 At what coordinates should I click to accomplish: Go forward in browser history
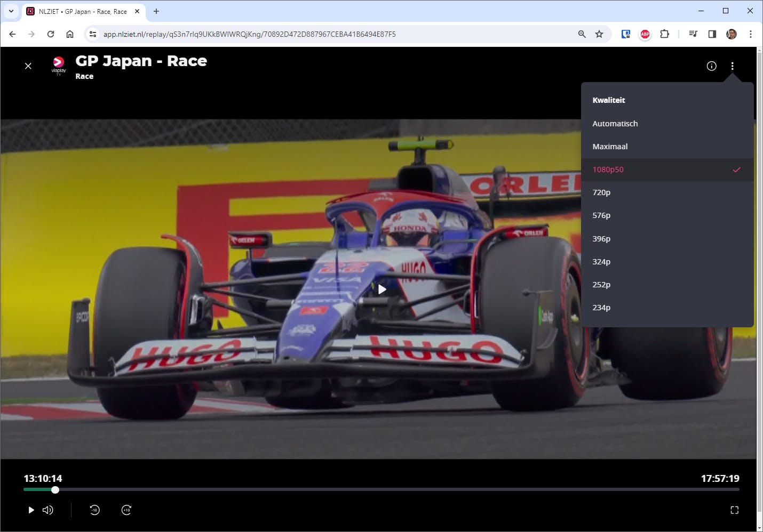click(31, 34)
